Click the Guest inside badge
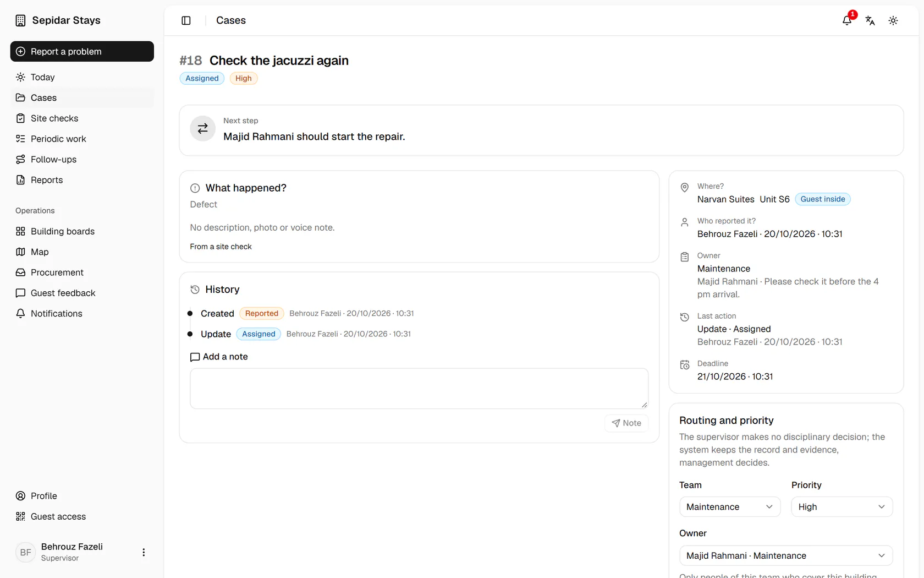The image size is (924, 578). [x=823, y=199]
